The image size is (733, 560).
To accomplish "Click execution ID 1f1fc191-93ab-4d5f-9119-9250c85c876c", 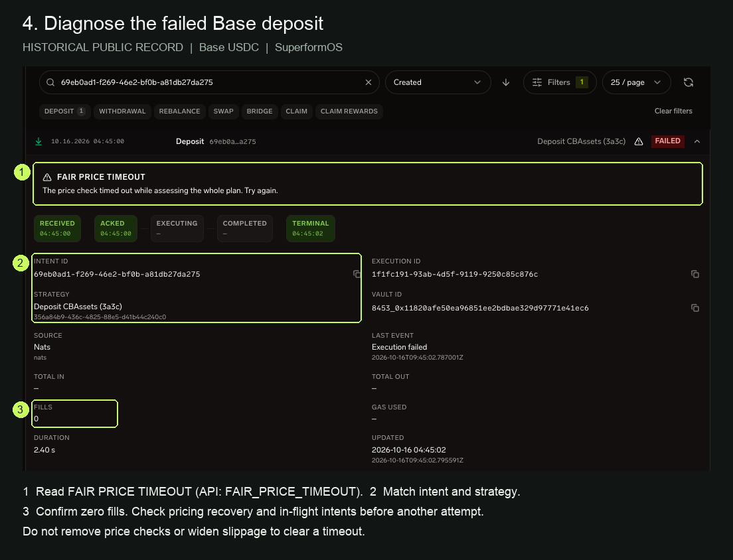I will point(455,274).
